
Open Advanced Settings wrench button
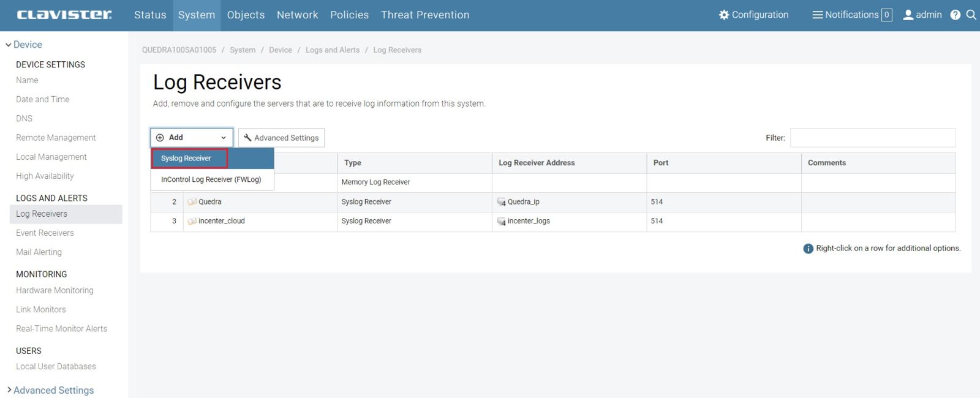tap(281, 138)
